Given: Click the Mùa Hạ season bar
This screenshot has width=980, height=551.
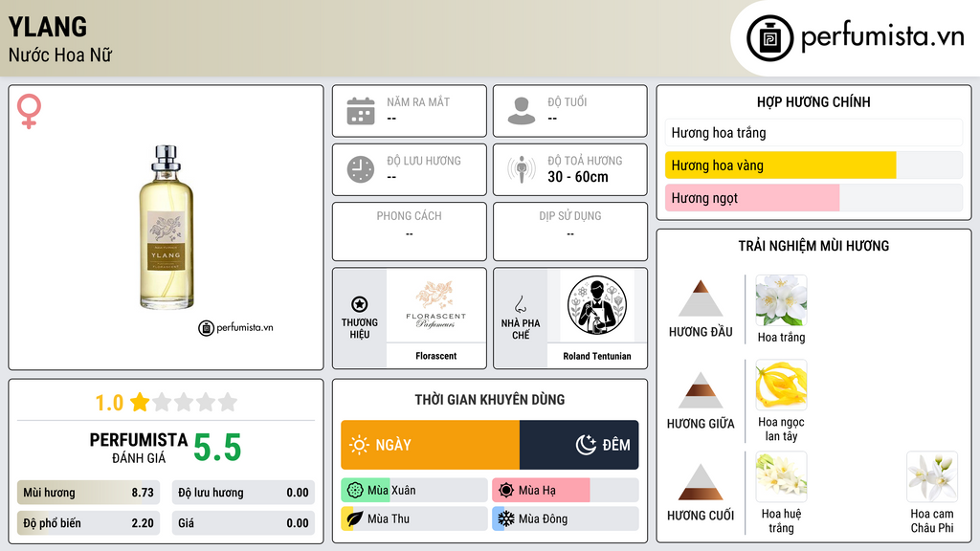Looking at the screenshot, I should (x=566, y=491).
